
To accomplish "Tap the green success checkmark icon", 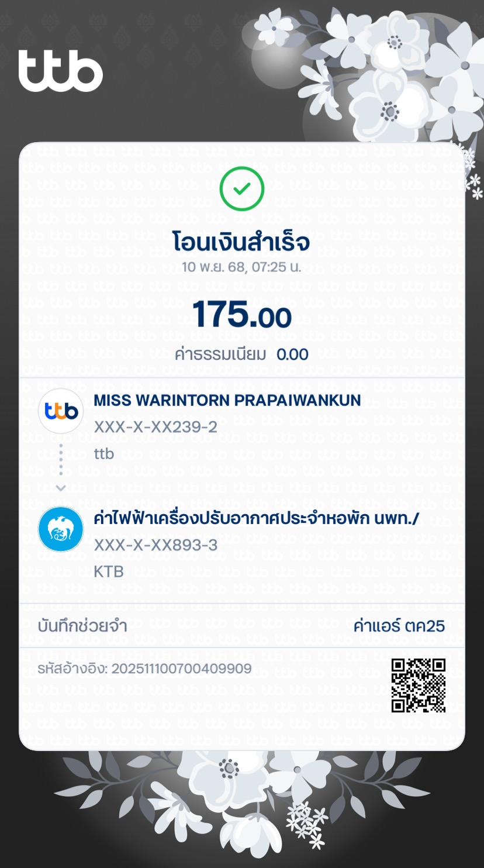I will (x=242, y=189).
